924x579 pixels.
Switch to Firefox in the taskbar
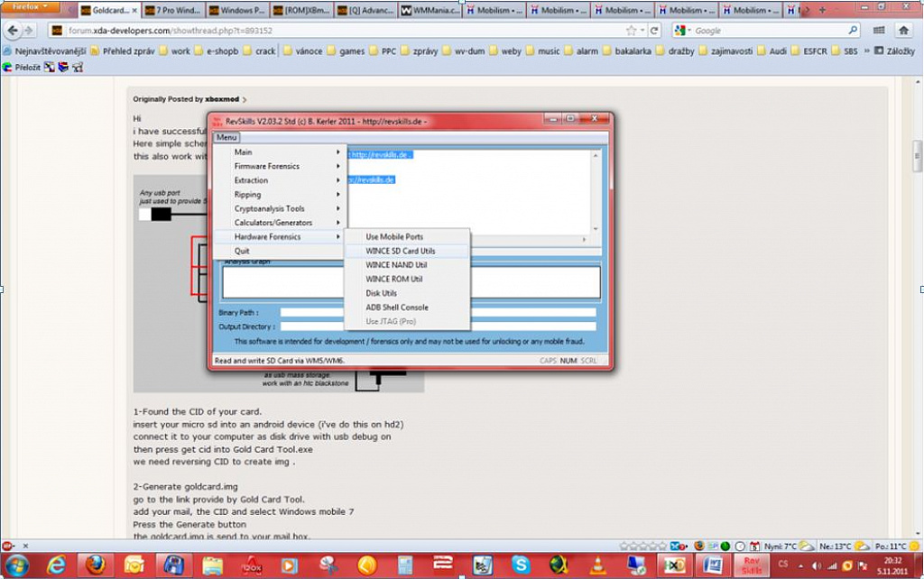click(95, 565)
